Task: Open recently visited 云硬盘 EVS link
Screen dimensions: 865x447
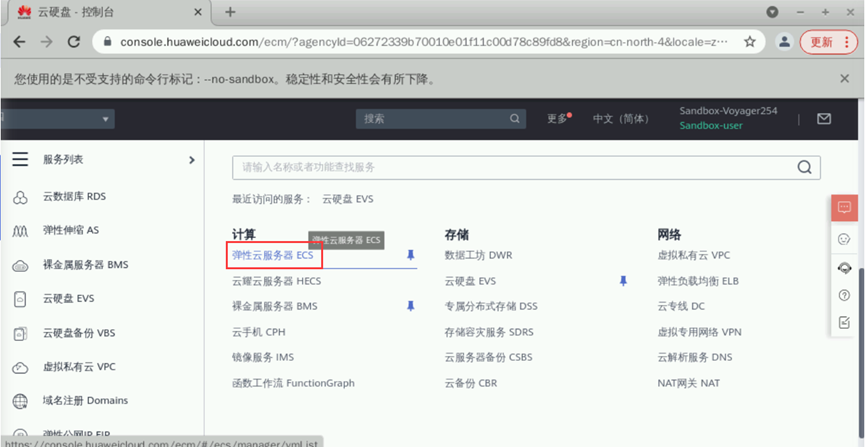Action: (348, 199)
